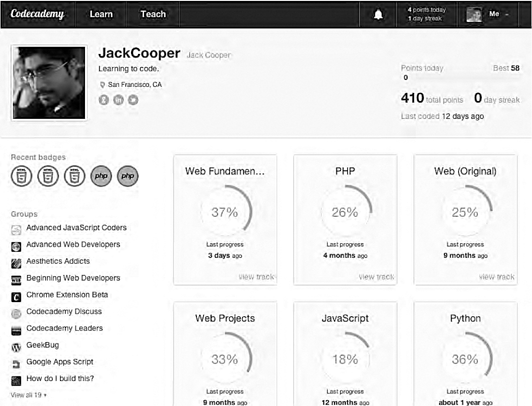Open the Teach menu
532x406 pixels.
tap(153, 14)
